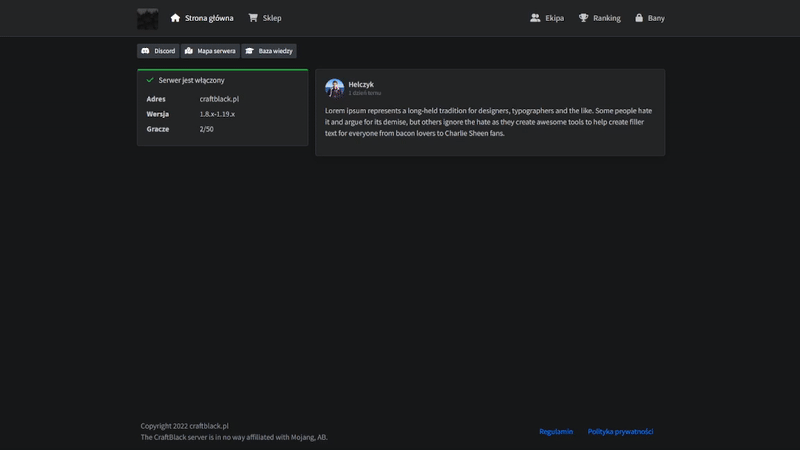Click the Copyright 2022 craftblack.pl text
The height and width of the screenshot is (450, 800).
tap(185, 426)
